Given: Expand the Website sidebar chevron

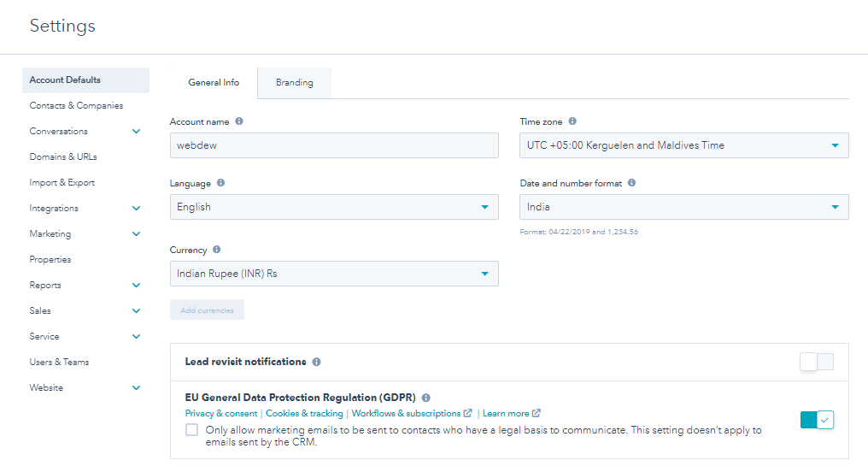Looking at the screenshot, I should click(136, 388).
